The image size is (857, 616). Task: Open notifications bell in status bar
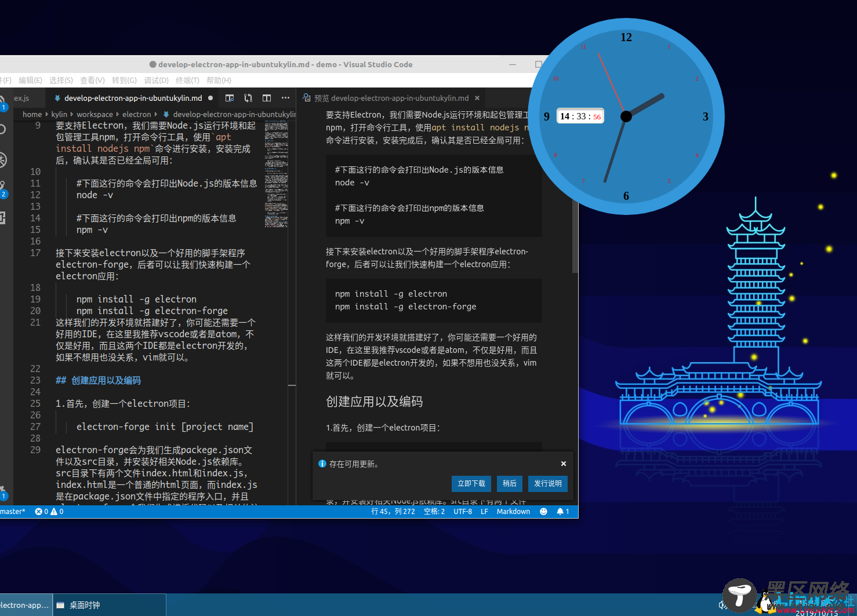coord(563,512)
